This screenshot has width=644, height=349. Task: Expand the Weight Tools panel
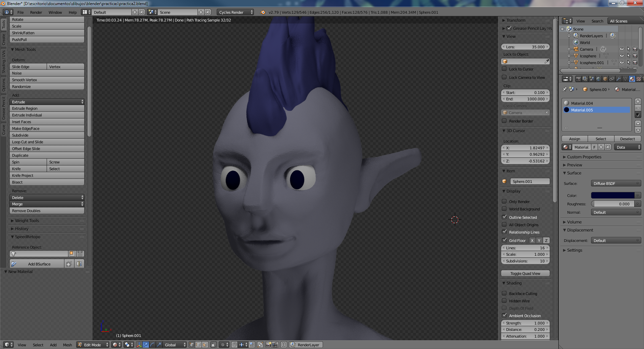click(x=27, y=220)
